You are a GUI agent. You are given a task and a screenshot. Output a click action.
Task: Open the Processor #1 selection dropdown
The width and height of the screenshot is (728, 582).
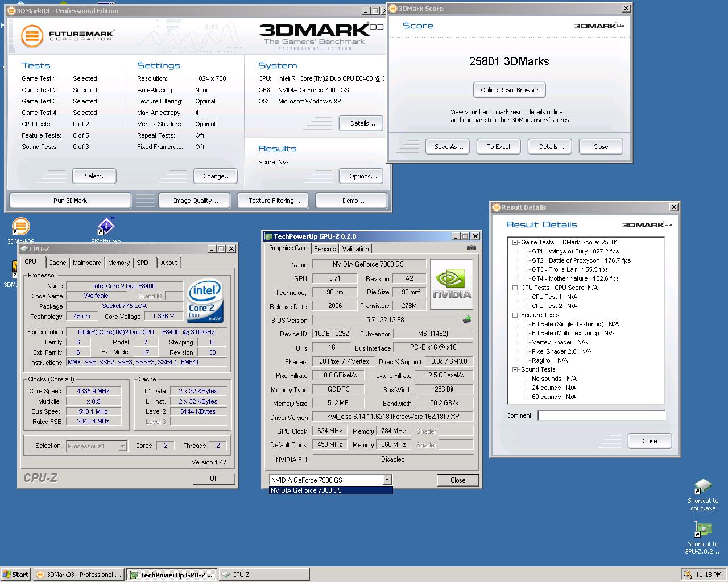click(122, 446)
